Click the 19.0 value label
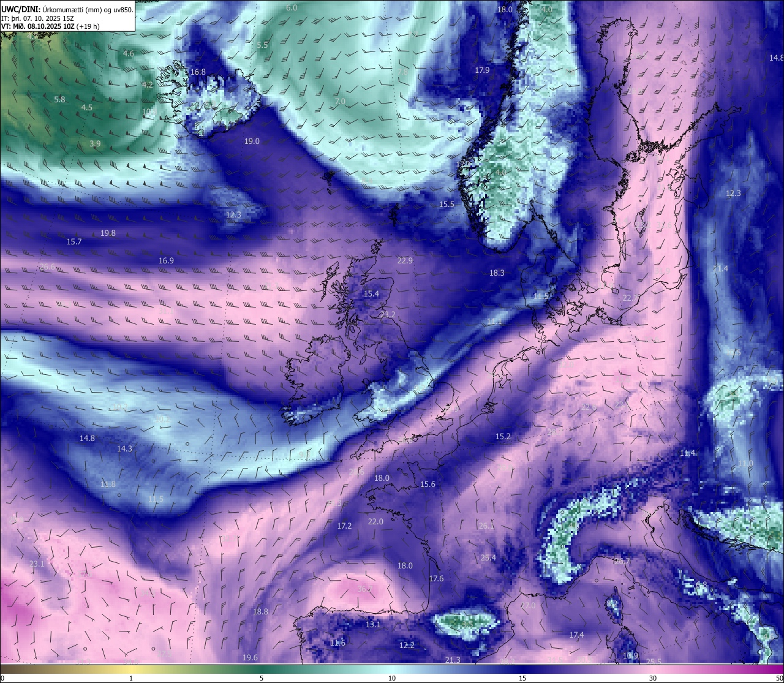Image resolution: width=784 pixels, height=683 pixels. tap(252, 141)
